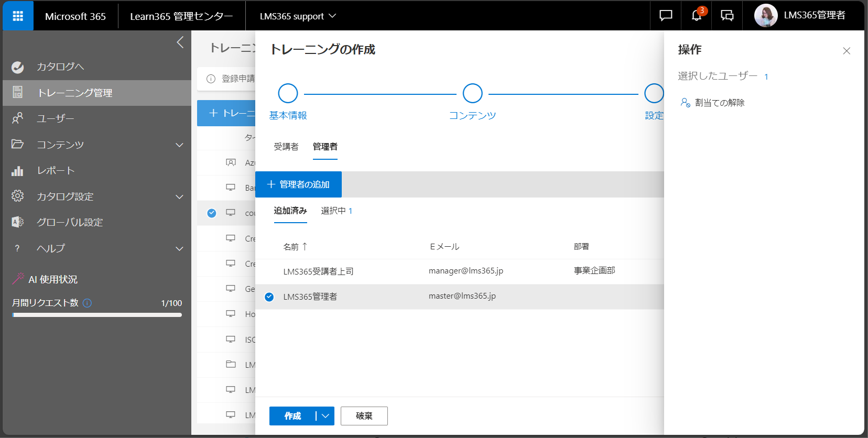Click the カタログ設定 gear icon

click(17, 196)
